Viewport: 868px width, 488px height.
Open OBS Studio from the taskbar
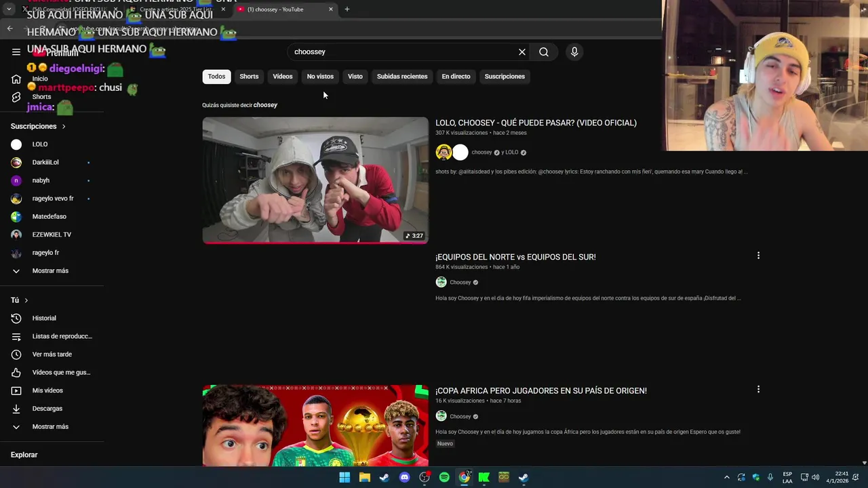point(425,477)
